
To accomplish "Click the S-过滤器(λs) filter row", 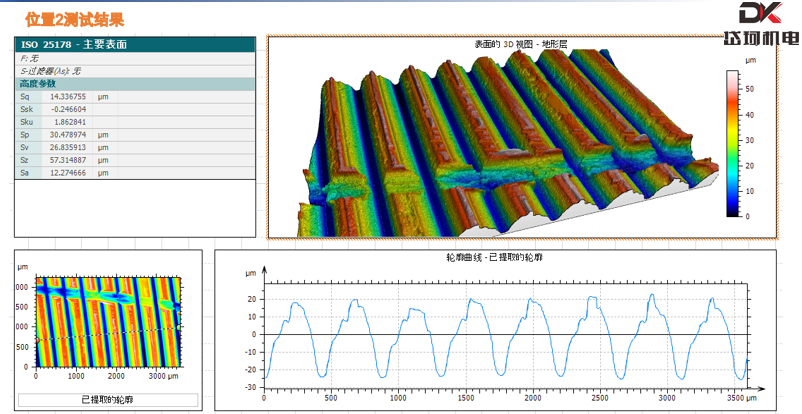I will click(x=135, y=71).
